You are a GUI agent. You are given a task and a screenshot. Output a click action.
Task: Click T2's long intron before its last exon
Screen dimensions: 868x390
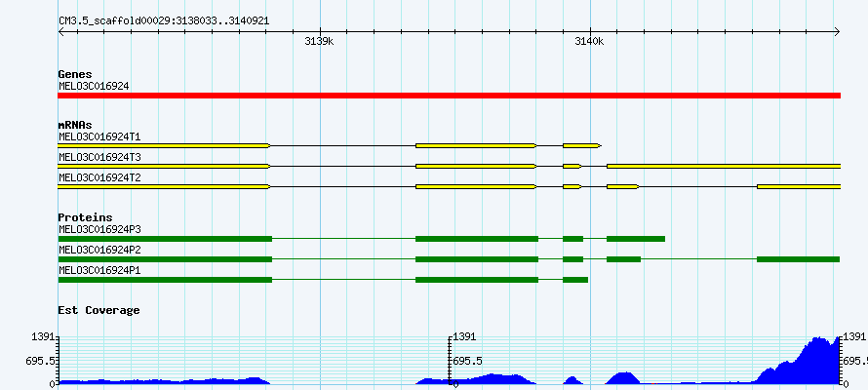tap(698, 187)
